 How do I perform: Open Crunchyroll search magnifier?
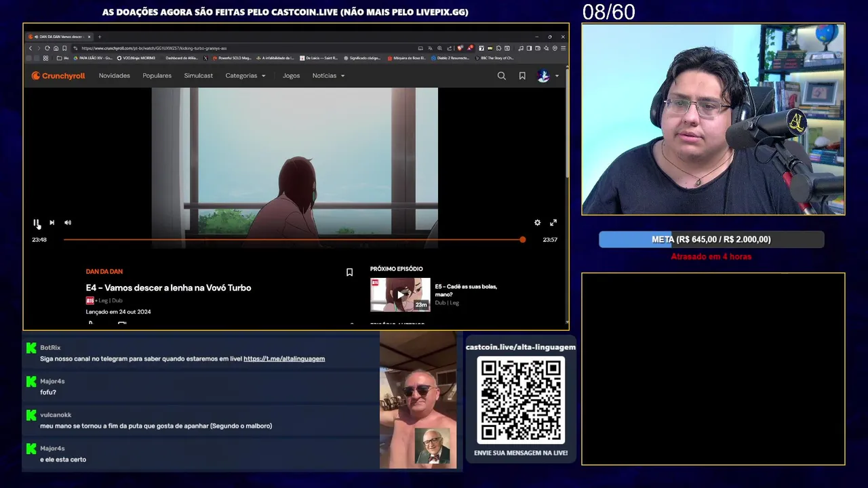point(502,76)
